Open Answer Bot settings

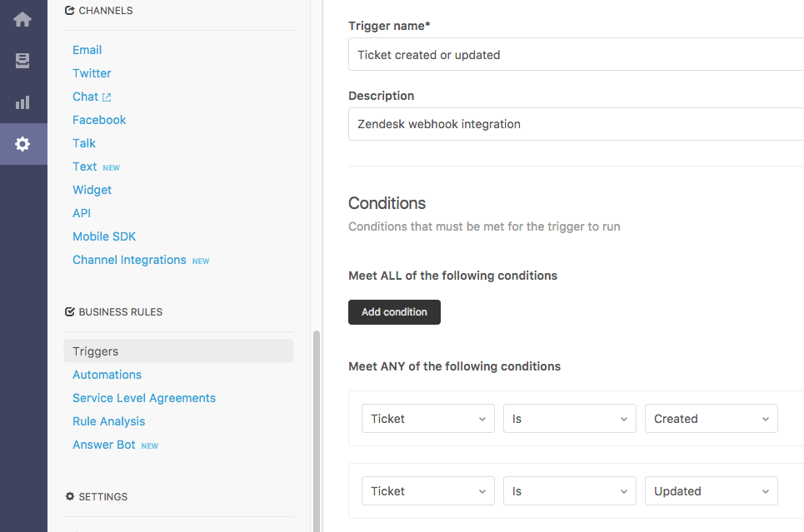[104, 445]
